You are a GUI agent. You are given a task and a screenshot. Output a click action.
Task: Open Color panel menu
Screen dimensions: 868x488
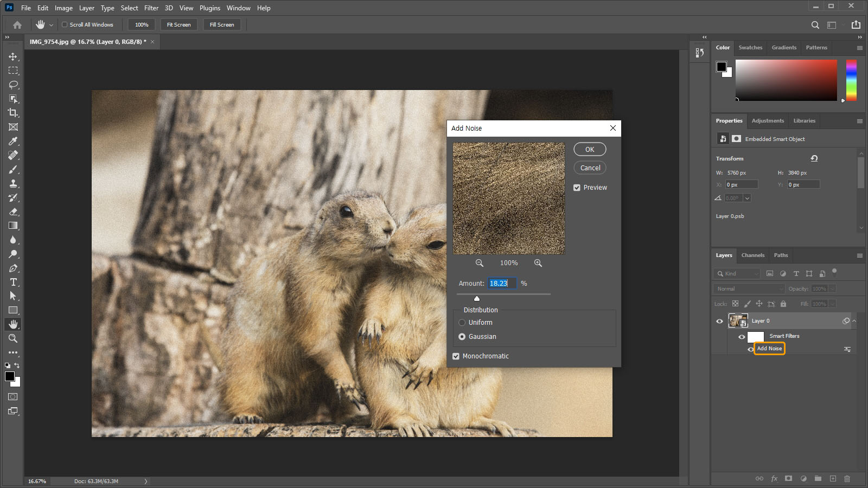pyautogui.click(x=859, y=48)
